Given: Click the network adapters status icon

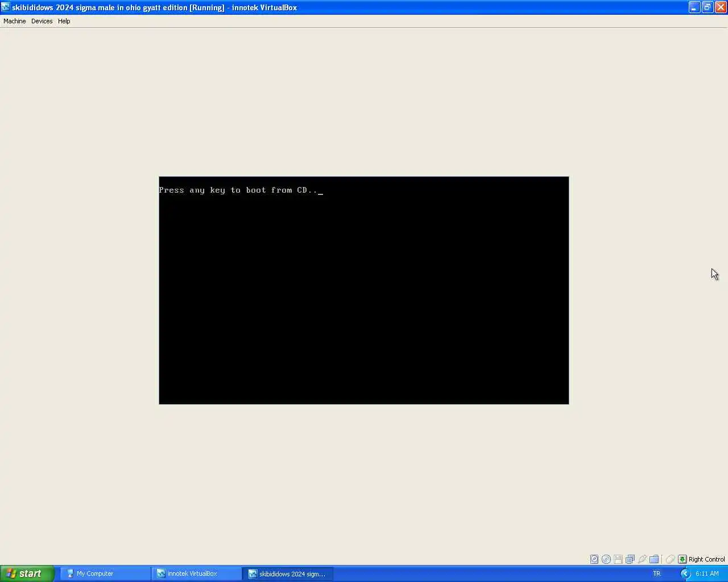Looking at the screenshot, I should point(630,559).
